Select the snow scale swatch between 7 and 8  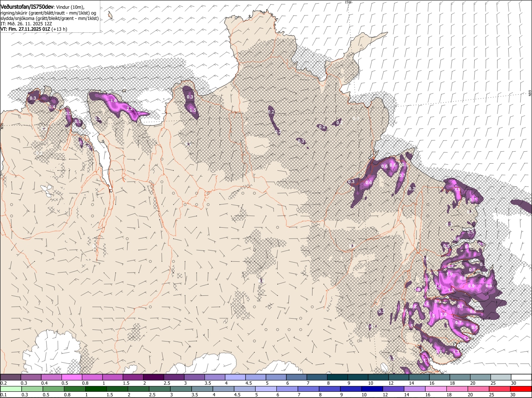317,377
